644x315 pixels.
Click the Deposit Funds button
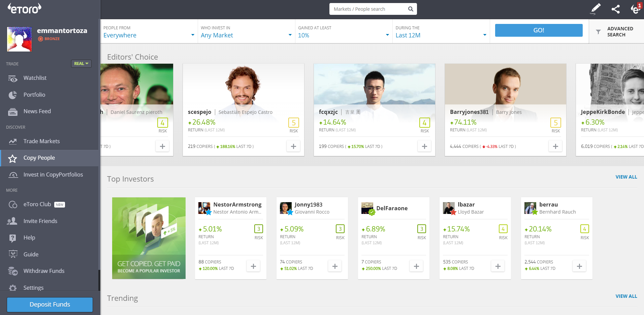point(50,305)
